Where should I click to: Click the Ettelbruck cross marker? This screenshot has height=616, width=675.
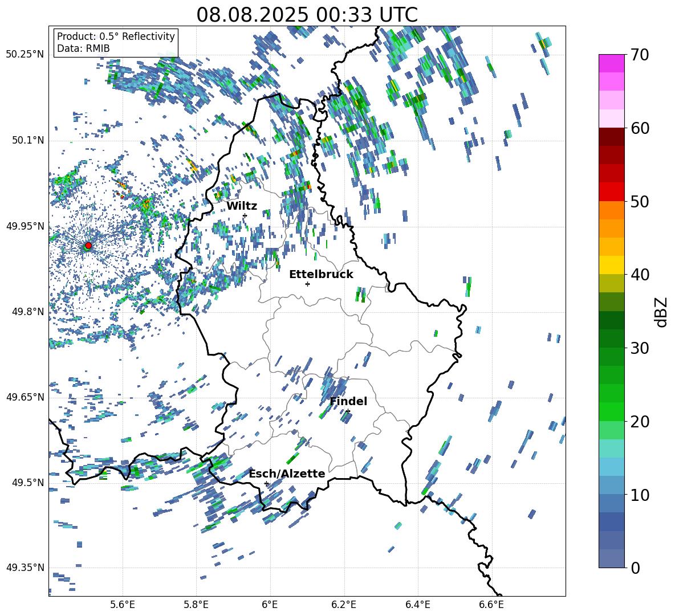point(307,284)
